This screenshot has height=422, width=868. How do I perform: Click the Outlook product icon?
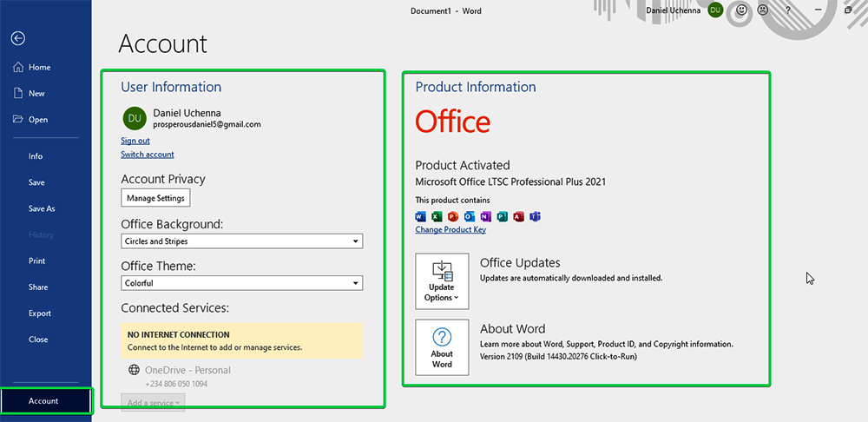click(470, 216)
